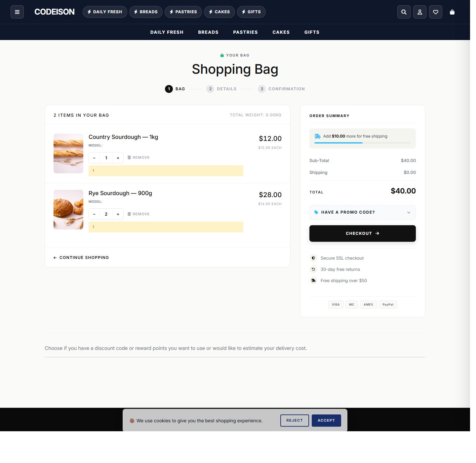Click the chevron on the promo code panel
Image resolution: width=476 pixels, height=463 pixels.
409,212
